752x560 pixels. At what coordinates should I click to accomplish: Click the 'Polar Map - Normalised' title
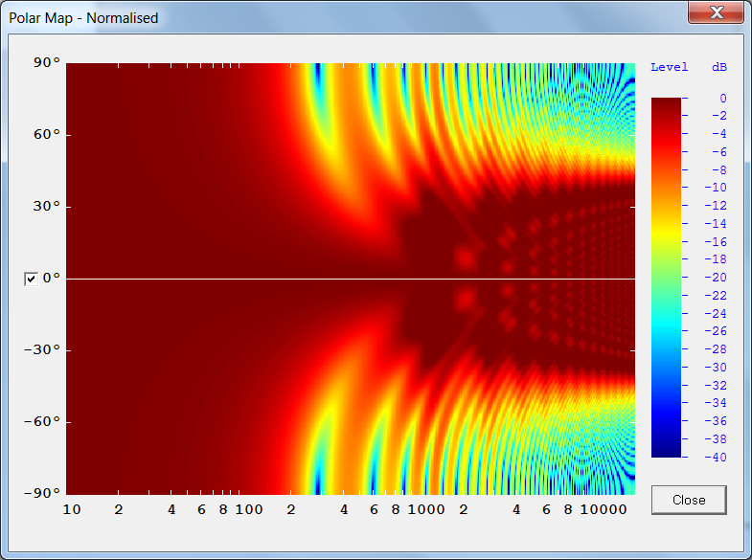tap(83, 18)
